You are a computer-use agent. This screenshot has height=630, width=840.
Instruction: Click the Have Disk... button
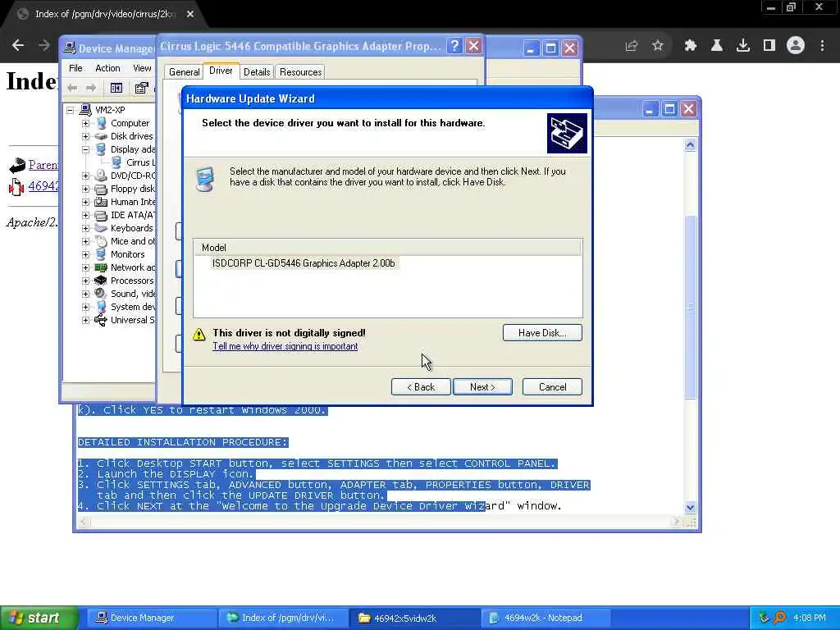pos(542,333)
